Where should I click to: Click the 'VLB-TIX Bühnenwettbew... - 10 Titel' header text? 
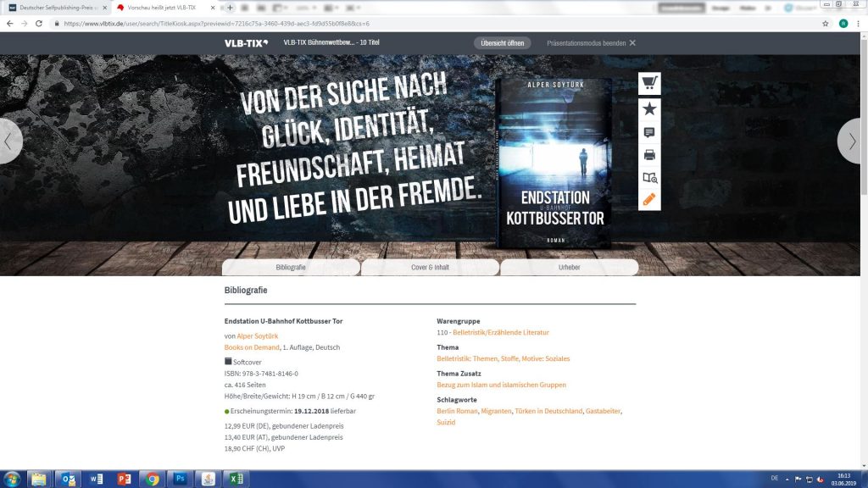click(x=331, y=42)
